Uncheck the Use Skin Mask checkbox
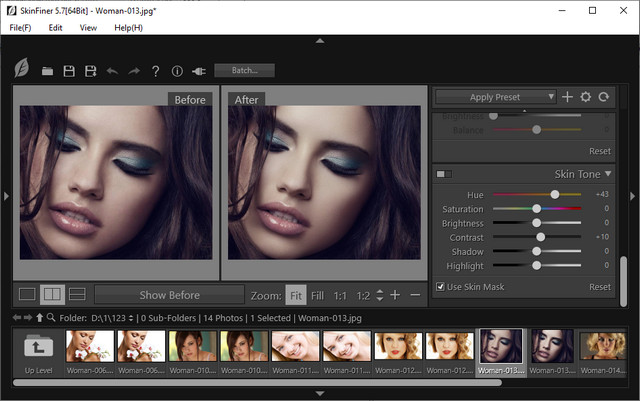 pyautogui.click(x=441, y=287)
